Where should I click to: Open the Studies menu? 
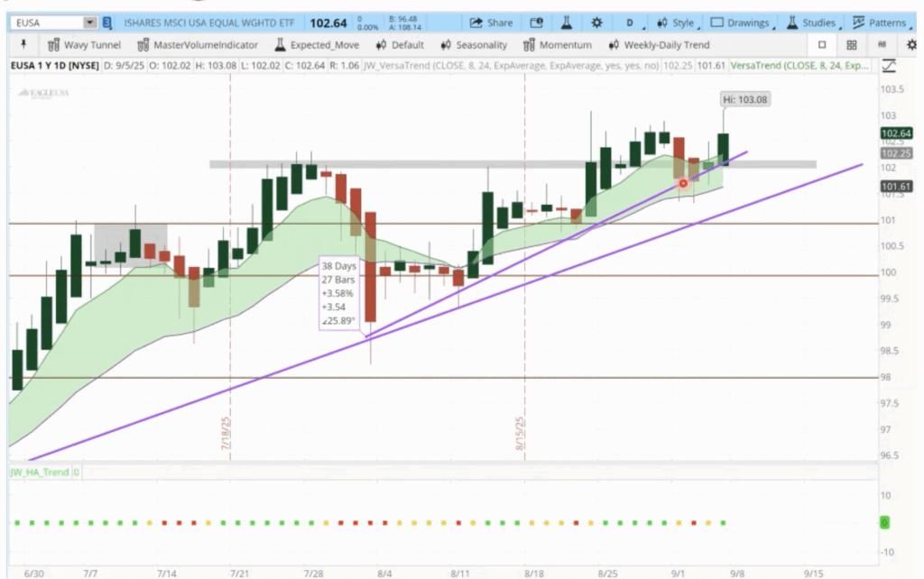coord(813,23)
